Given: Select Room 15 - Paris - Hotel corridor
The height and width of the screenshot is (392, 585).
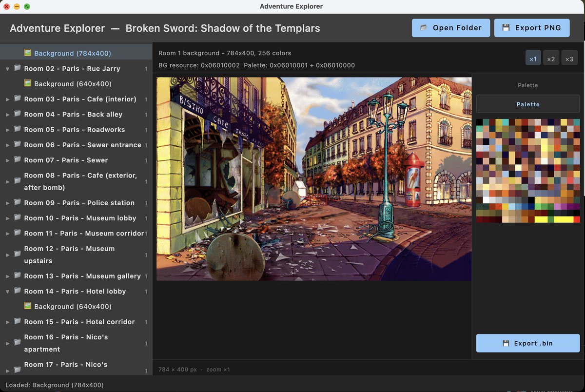Looking at the screenshot, I should (76, 322).
